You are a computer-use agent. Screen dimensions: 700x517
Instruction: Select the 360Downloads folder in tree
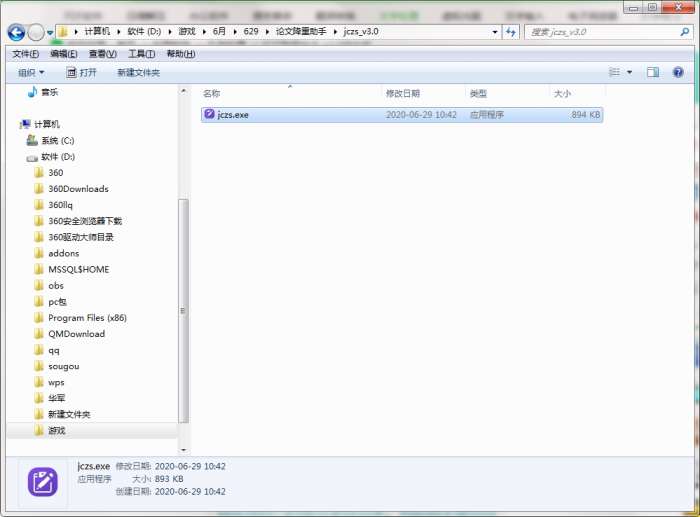pos(78,189)
